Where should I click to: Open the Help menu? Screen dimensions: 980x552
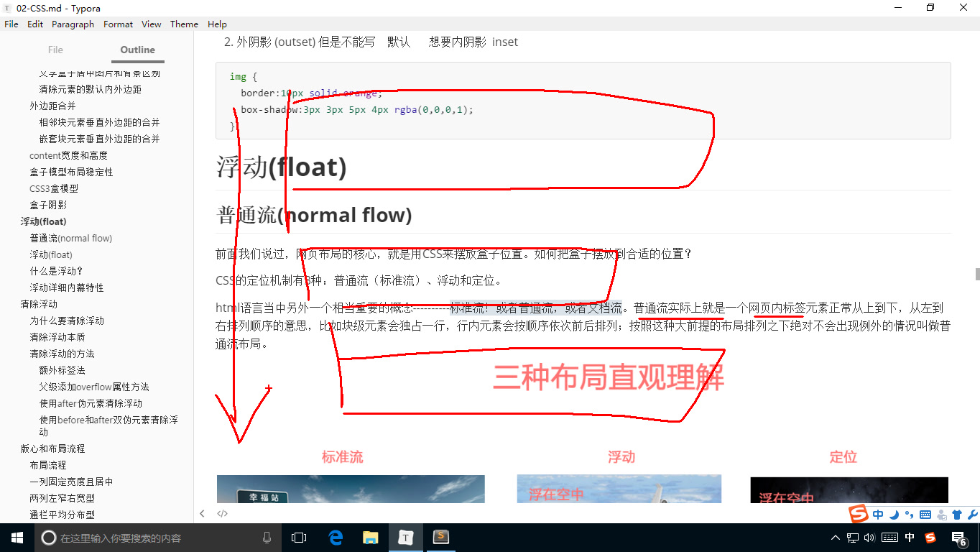coord(217,24)
